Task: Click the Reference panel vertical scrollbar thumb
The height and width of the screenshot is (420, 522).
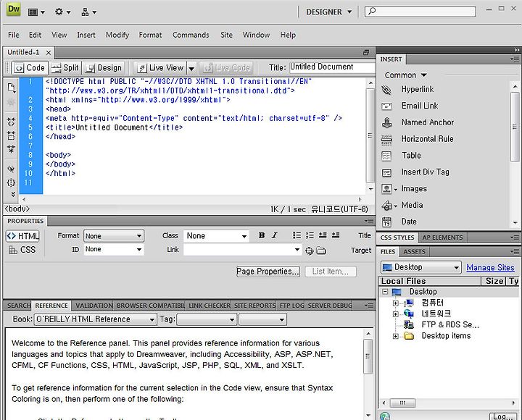Action: point(368,356)
